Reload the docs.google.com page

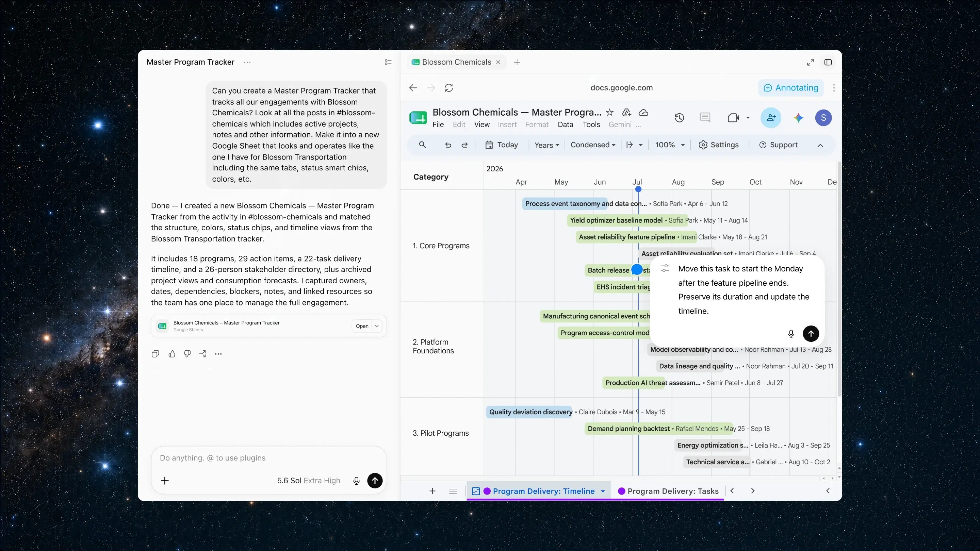pos(449,88)
